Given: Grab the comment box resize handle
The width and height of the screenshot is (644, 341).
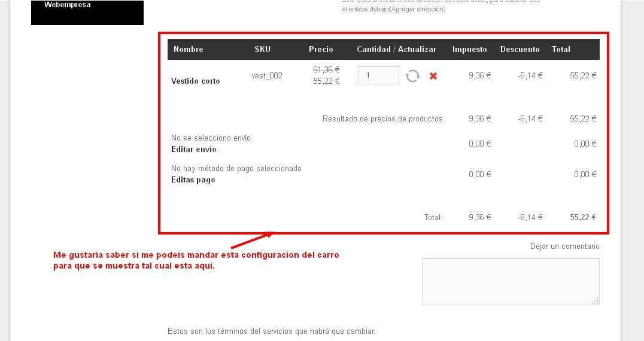Looking at the screenshot, I should click(x=595, y=301).
